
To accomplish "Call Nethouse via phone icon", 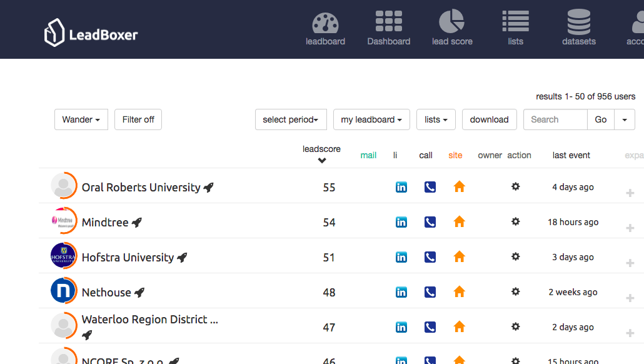I will 430,292.
